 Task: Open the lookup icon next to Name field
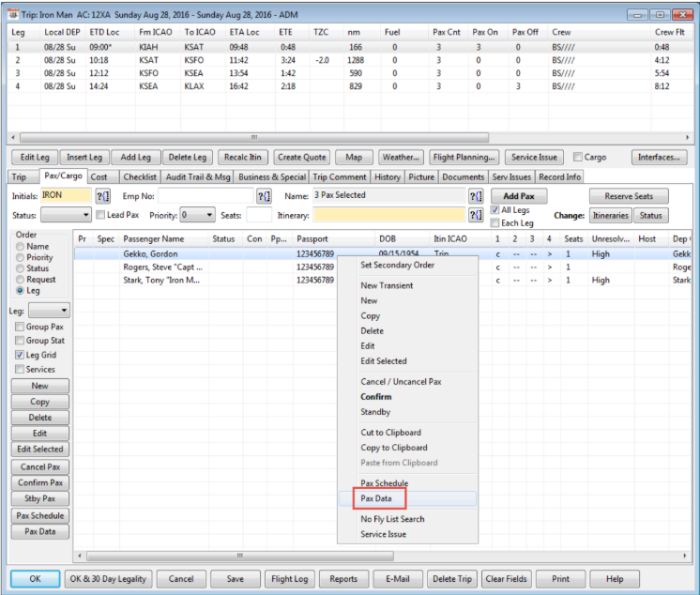tap(476, 196)
